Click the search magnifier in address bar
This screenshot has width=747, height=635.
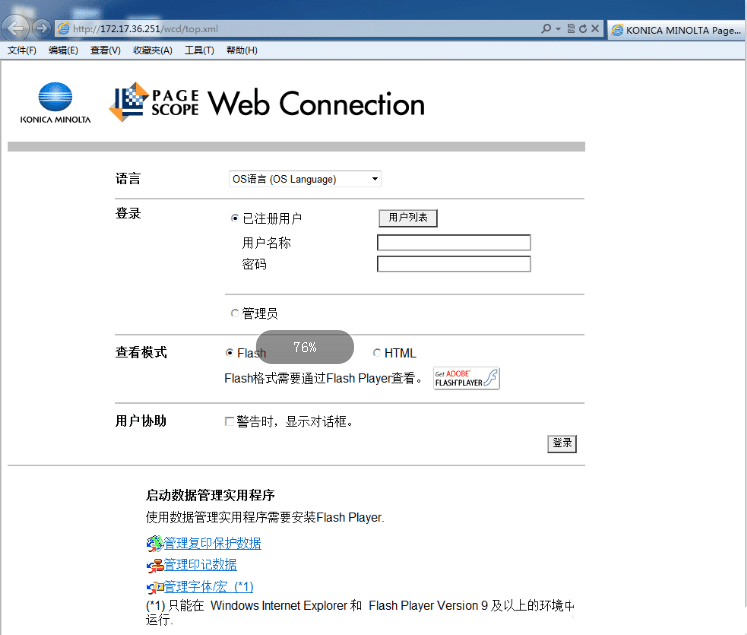pos(546,29)
